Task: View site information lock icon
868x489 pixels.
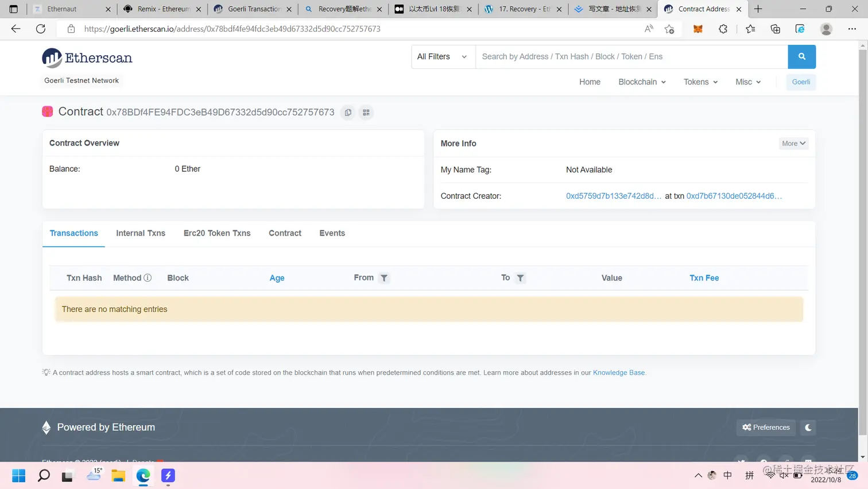Action: (71, 29)
